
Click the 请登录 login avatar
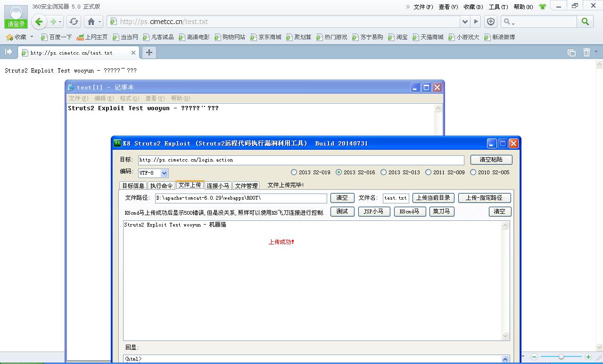(16, 17)
